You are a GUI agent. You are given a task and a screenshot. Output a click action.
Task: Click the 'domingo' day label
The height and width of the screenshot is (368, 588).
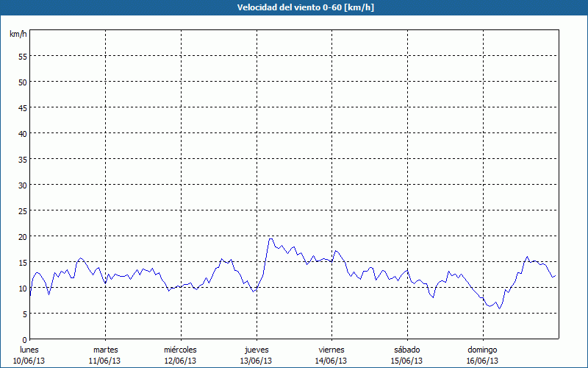click(x=483, y=350)
